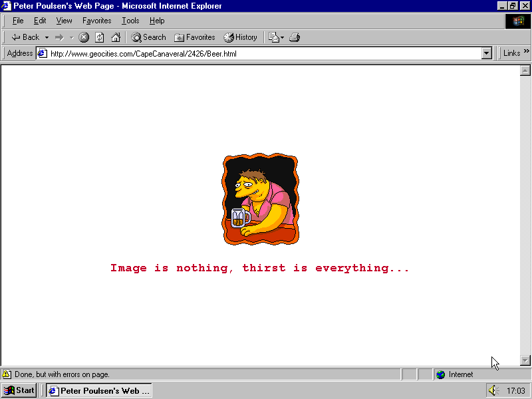Select Peter Poulsen's Web taskbar button
532x399 pixels.
[99, 390]
